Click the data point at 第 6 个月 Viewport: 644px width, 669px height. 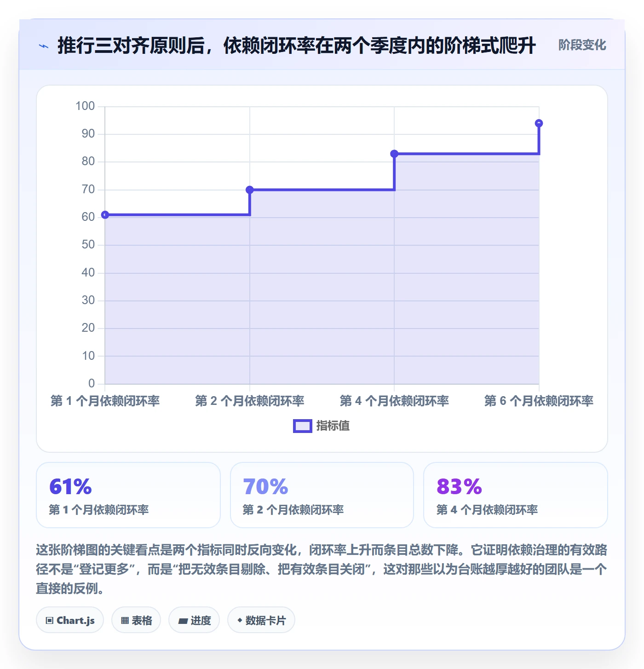[x=539, y=123]
